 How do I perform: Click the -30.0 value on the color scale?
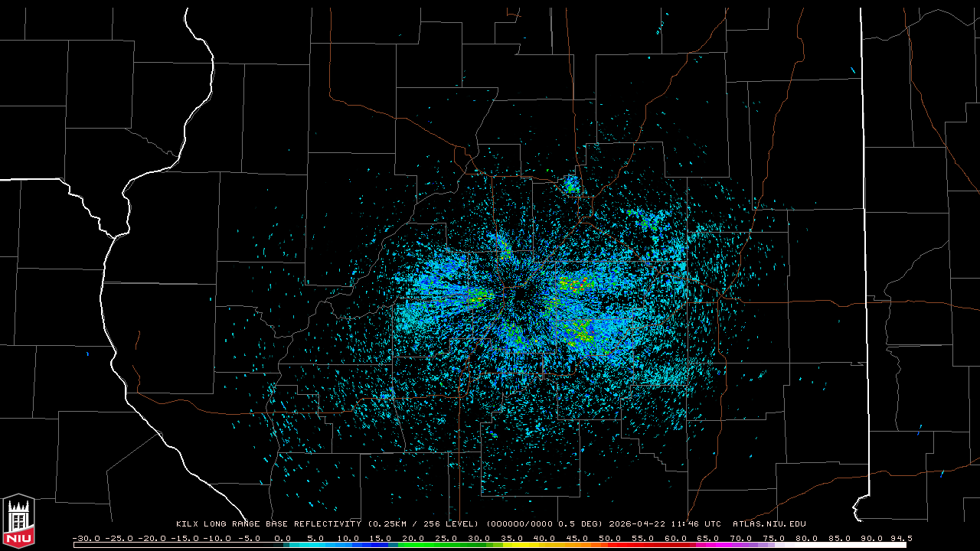point(85,538)
